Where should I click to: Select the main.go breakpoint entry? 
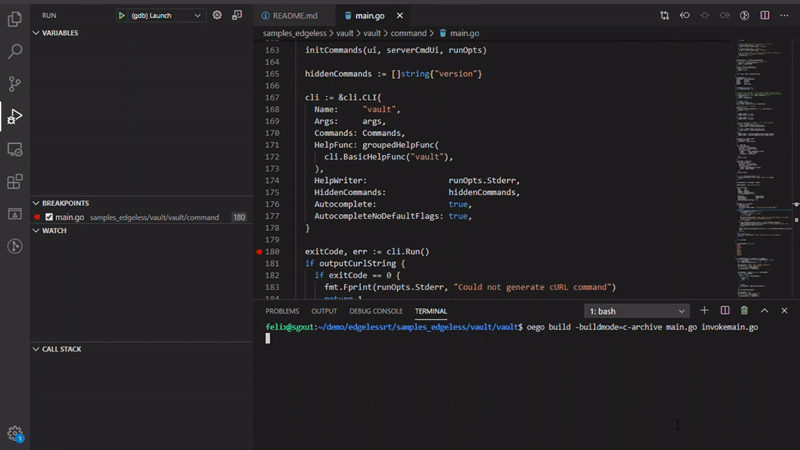tap(142, 217)
